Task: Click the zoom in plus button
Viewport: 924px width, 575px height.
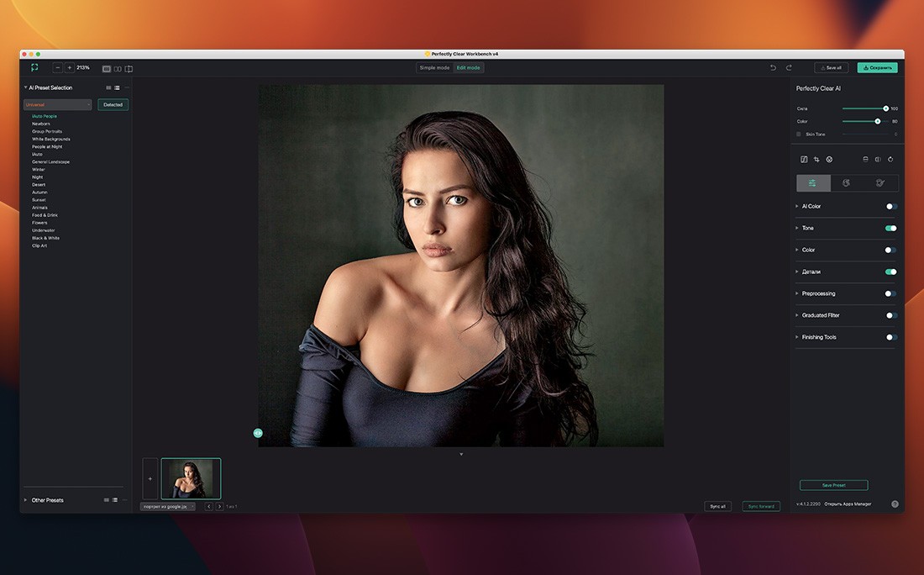Action: coord(70,67)
